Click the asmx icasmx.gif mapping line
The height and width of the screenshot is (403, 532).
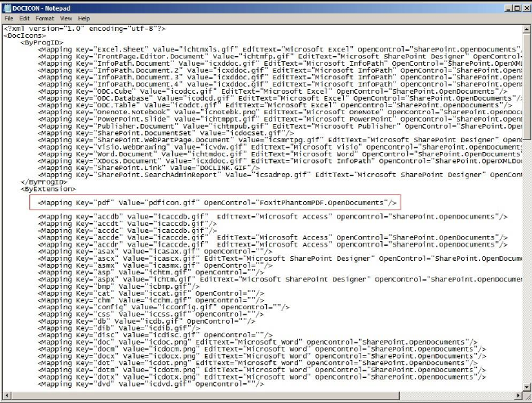click(155, 265)
